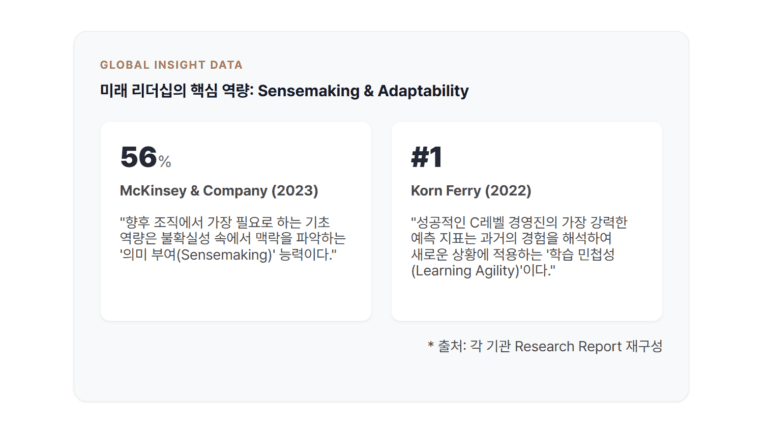Select the McKinsey statistic card
Viewport: 768px width, 421px height.
[x=236, y=221]
